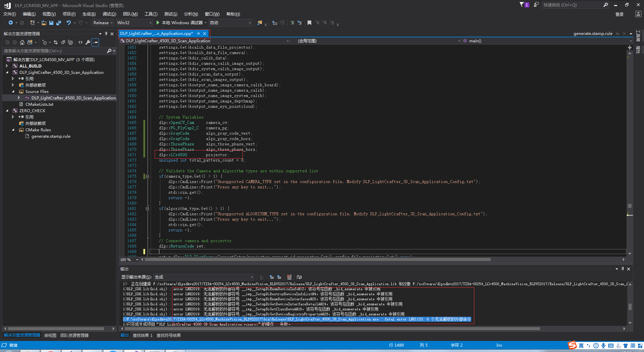Image resolution: width=644 pixels, height=352 pixels.
Task: Open solution explorer Properties wrench icon
Action: coord(88,42)
